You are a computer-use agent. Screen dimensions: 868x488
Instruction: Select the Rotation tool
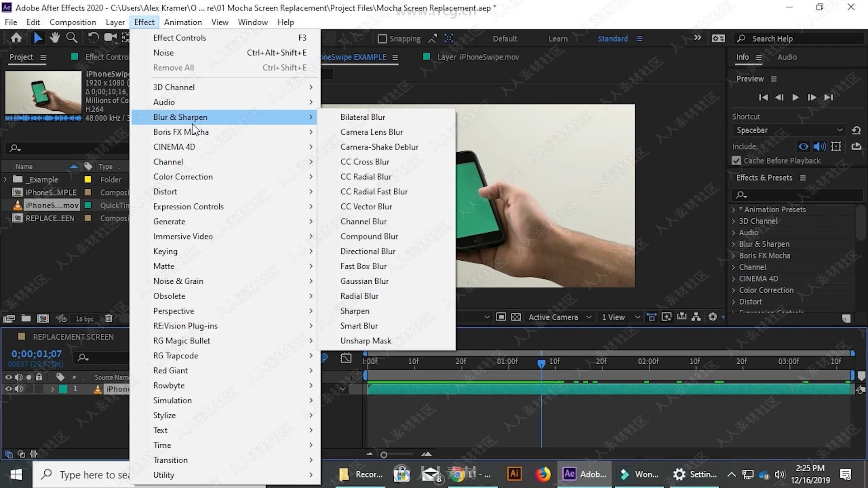point(93,38)
